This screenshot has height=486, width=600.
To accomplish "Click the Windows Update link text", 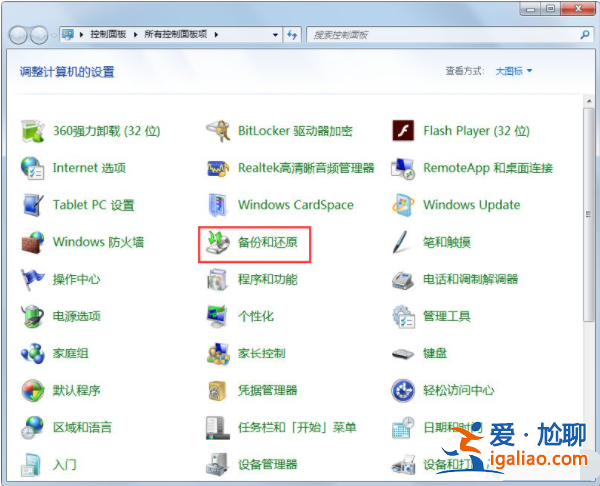I will pyautogui.click(x=471, y=205).
